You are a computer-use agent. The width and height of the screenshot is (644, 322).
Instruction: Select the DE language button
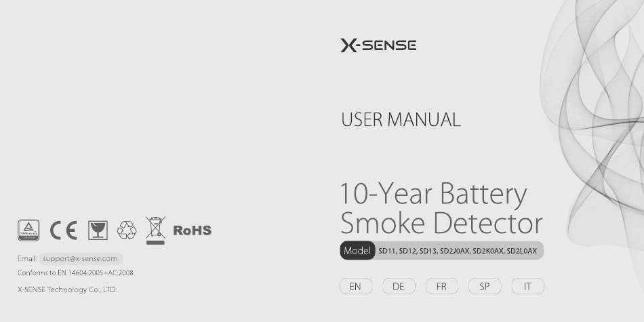(399, 286)
